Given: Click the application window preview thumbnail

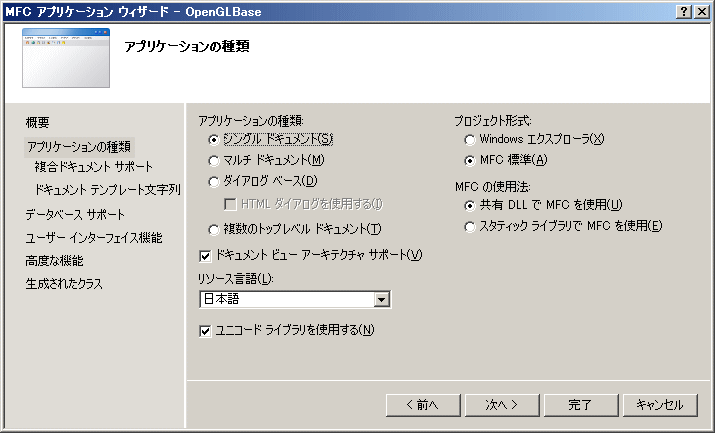Looking at the screenshot, I should pyautogui.click(x=66, y=58).
